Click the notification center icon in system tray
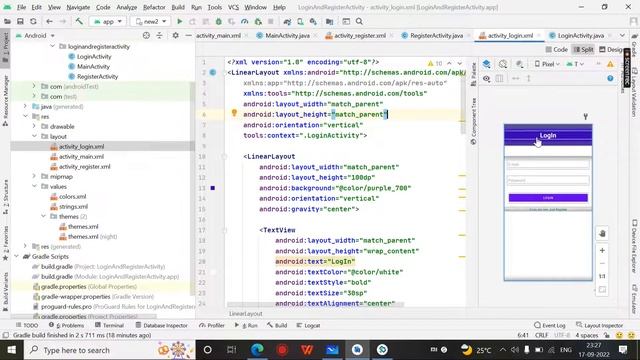 [623, 350]
